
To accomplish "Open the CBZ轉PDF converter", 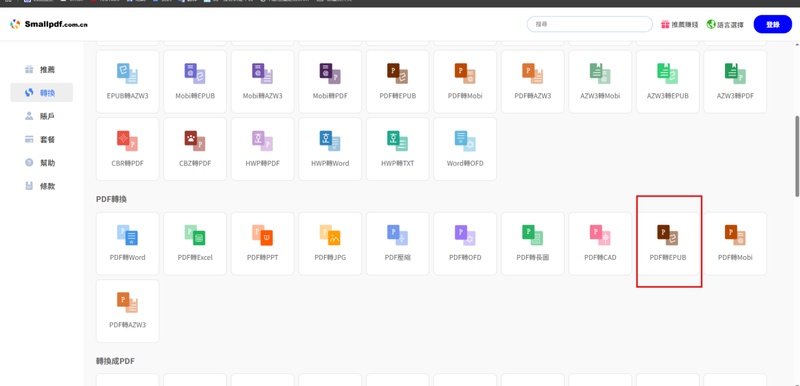I will [195, 149].
